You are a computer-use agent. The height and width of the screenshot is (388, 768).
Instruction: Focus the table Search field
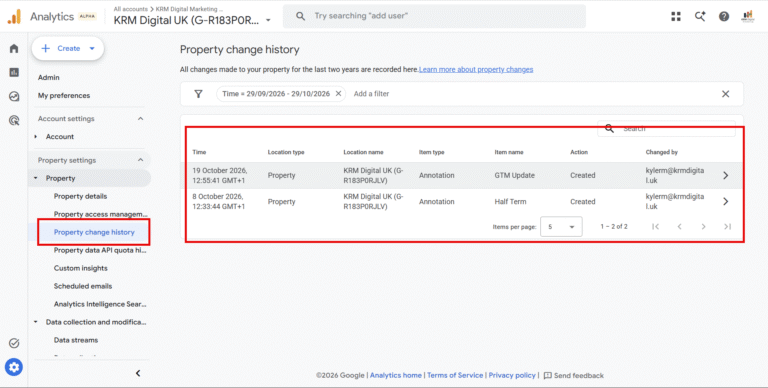(666, 128)
